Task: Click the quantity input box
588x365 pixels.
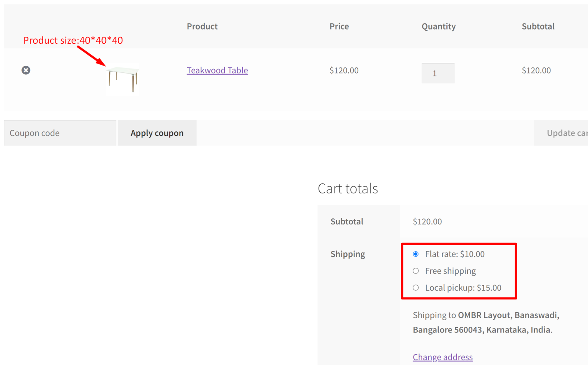Action: [x=438, y=73]
